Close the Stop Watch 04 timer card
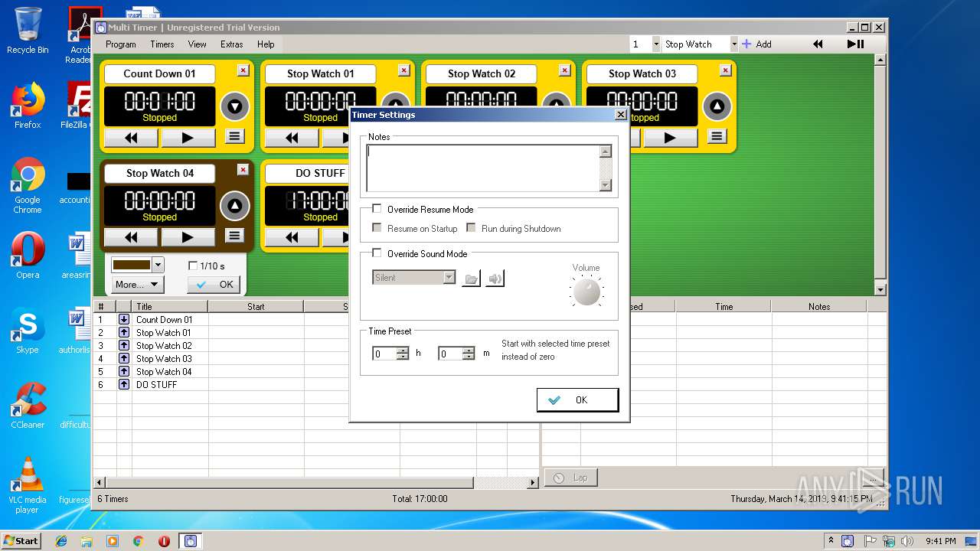The width and height of the screenshot is (980, 551). [x=243, y=170]
